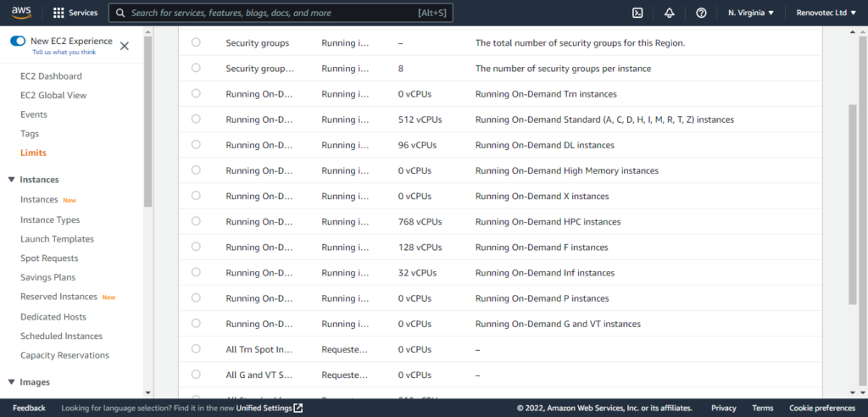Select radio for On-Demand Inf instances row
The height and width of the screenshot is (417, 868).
tap(196, 272)
